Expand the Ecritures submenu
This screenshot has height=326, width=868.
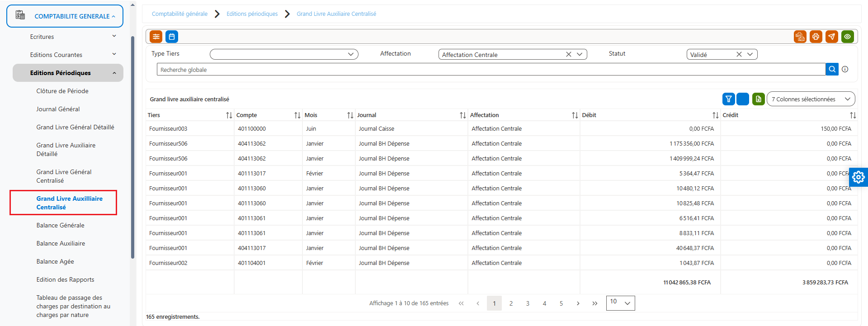(72, 37)
